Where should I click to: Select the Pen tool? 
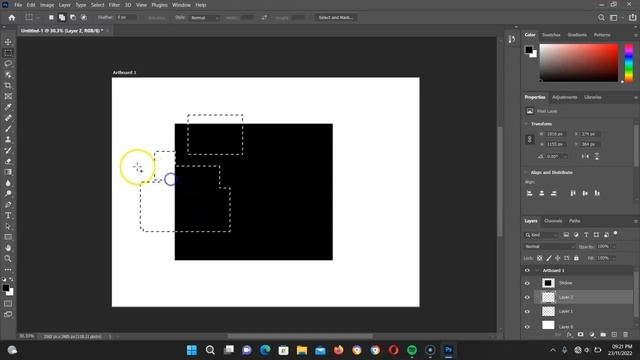(8, 204)
